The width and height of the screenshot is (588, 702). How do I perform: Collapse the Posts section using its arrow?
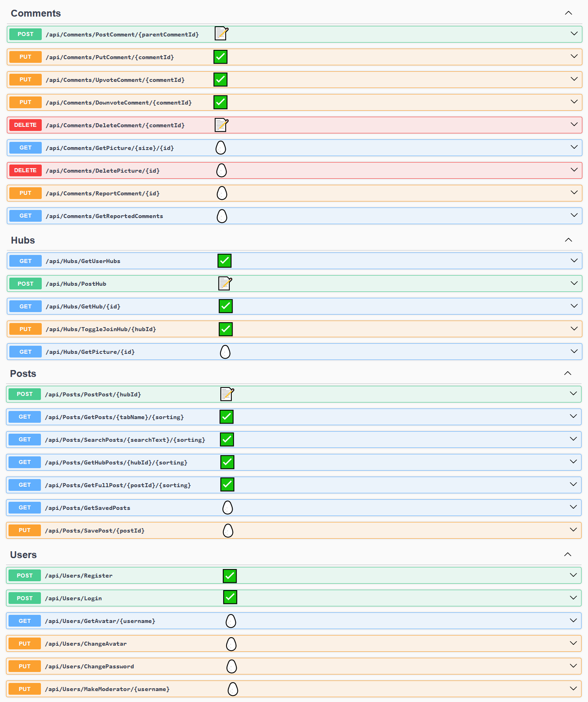pyautogui.click(x=568, y=373)
